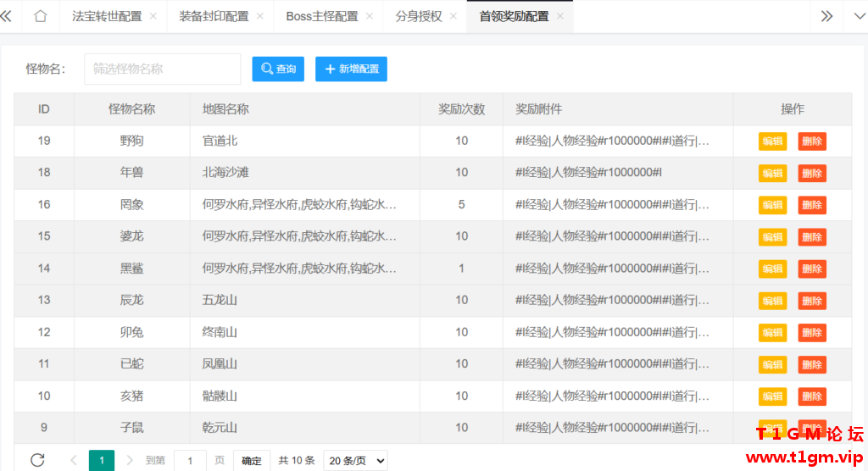Close the Boss主怪配置 tab
The width and height of the screenshot is (868, 471).
(x=370, y=16)
